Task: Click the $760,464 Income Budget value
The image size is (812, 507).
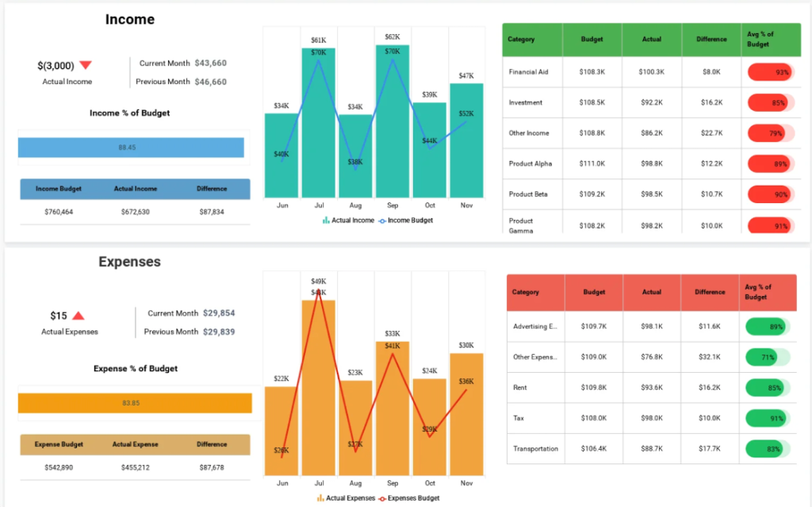Action: (x=59, y=212)
